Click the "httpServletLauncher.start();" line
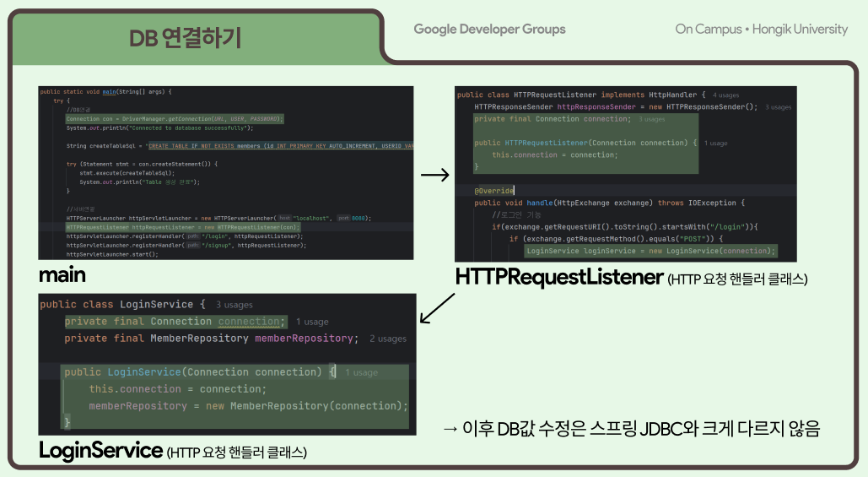Viewport: 868px width, 477px height. tap(112, 254)
